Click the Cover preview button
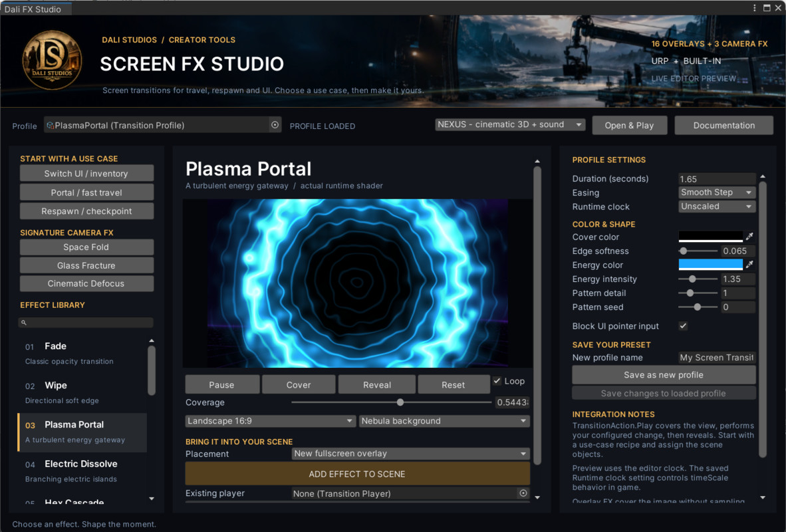 [x=299, y=384]
